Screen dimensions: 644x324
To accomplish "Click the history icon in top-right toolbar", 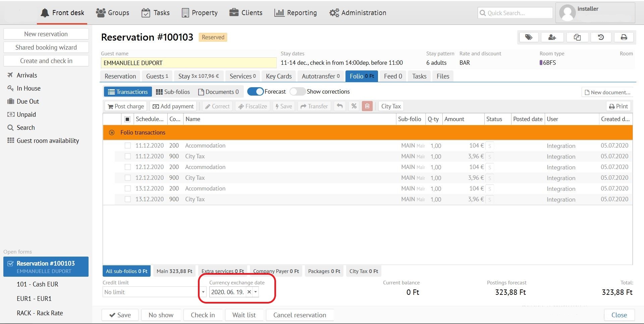I will pos(601,37).
